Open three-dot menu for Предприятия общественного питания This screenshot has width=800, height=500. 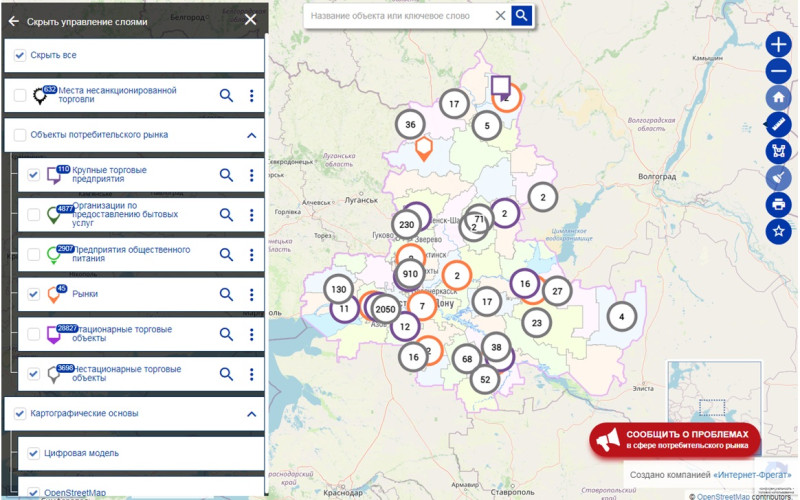[x=251, y=254]
